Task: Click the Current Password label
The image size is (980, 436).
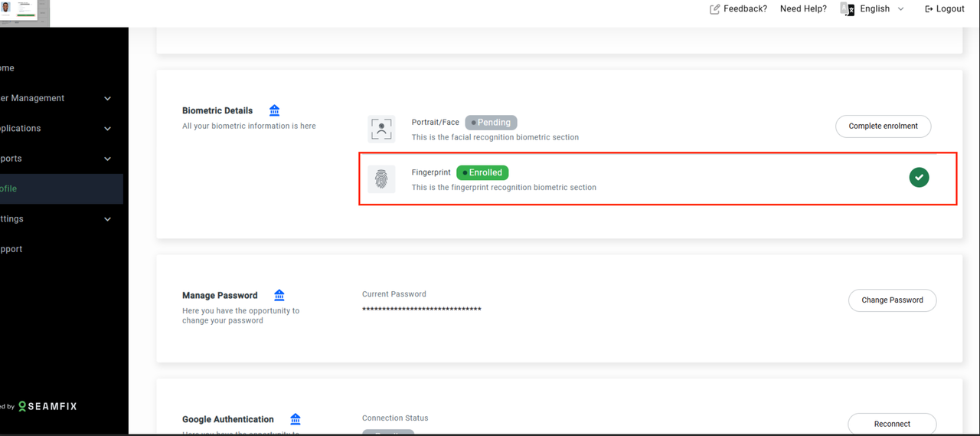Action: pyautogui.click(x=394, y=294)
